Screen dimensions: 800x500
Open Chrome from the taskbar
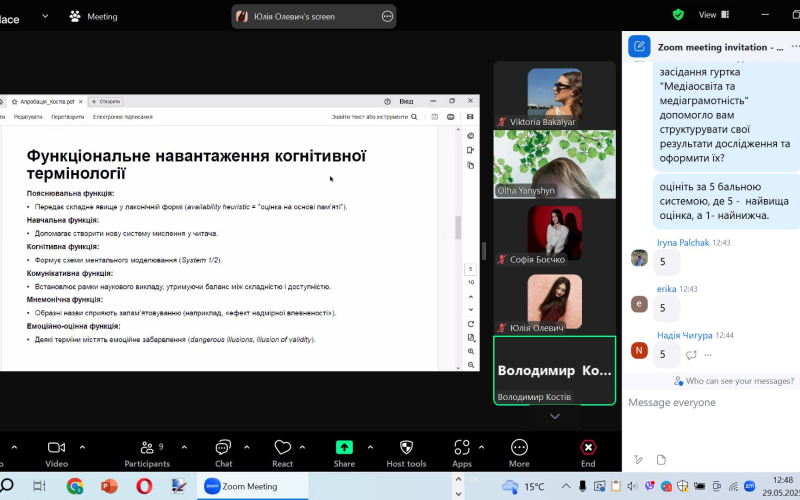tap(75, 486)
